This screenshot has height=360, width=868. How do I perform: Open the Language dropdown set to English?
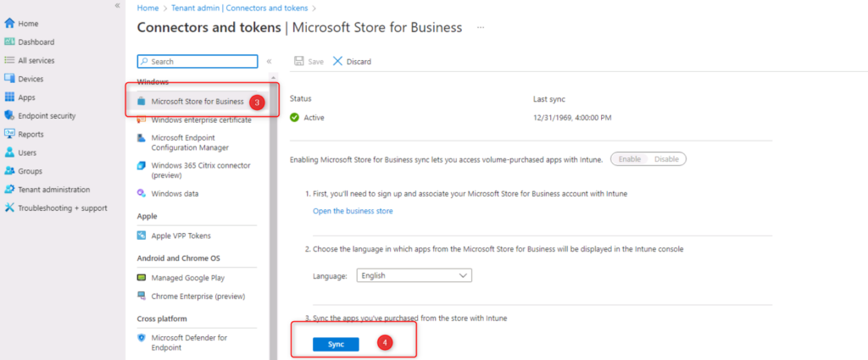(x=414, y=275)
